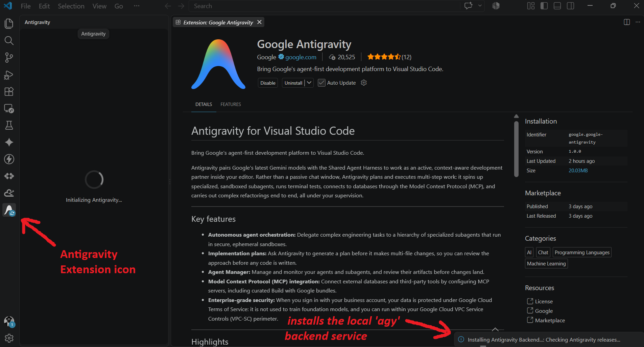Filter by the AI category tag

point(529,253)
